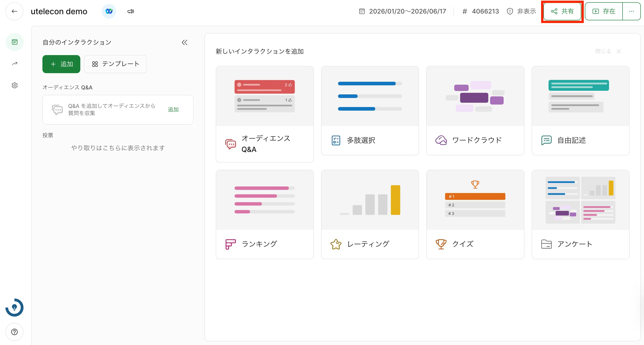Open the event date range picker
The height and width of the screenshot is (345, 644).
403,11
